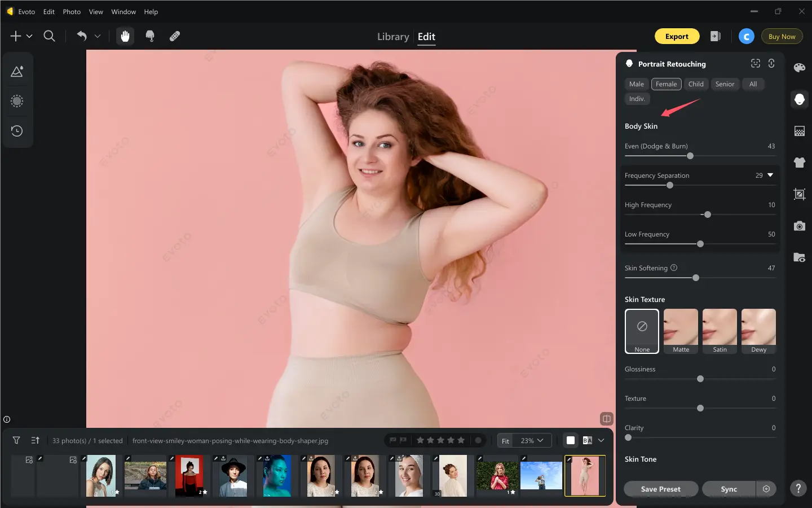The height and width of the screenshot is (508, 812).
Task: Select the healing bandage tool
Action: [175, 36]
